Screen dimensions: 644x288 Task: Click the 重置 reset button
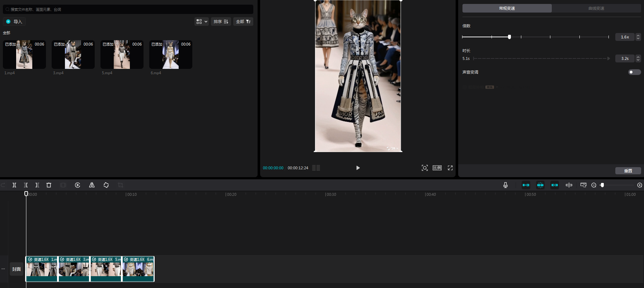coord(628,171)
